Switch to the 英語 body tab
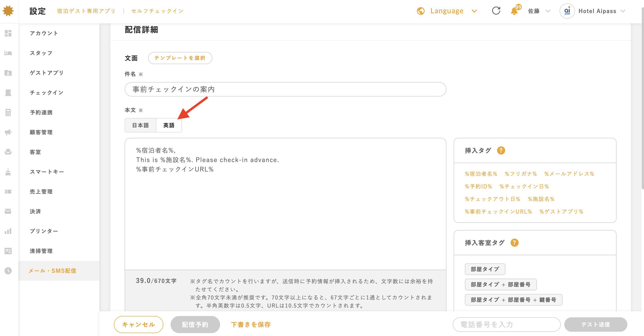644x336 pixels. point(169,125)
